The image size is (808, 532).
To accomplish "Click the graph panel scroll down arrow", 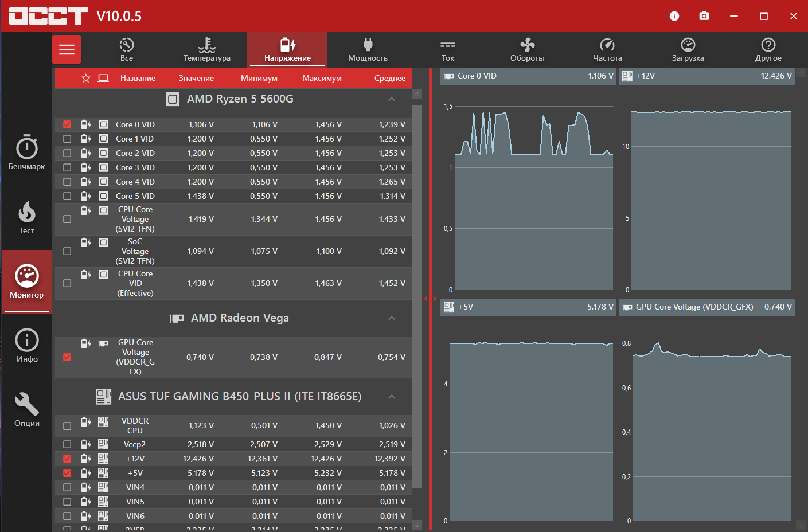I will (801, 525).
